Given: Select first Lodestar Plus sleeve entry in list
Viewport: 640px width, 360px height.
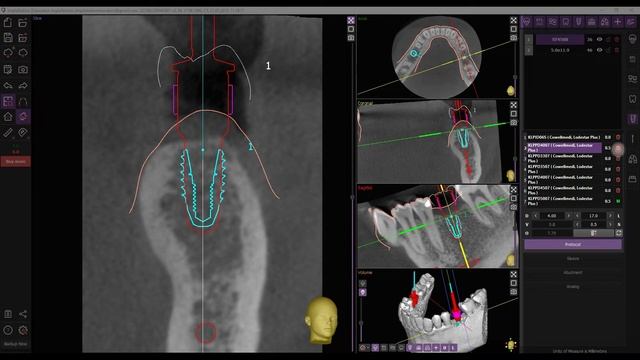Looking at the screenshot, I should 564,137.
